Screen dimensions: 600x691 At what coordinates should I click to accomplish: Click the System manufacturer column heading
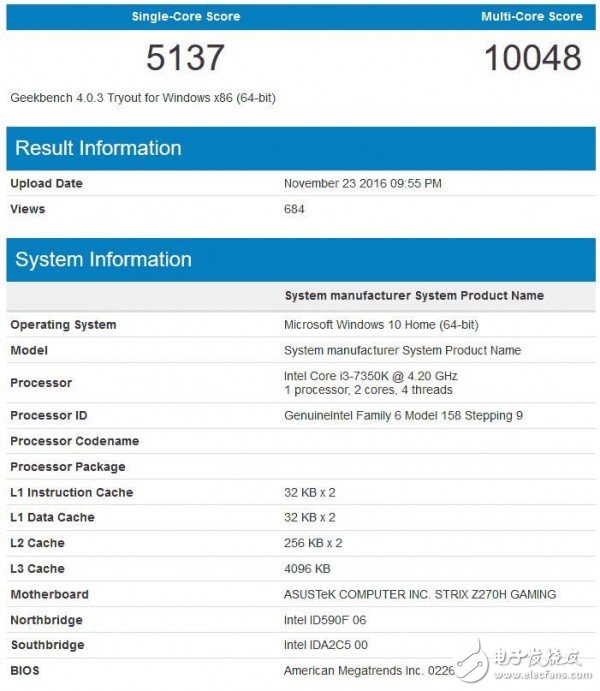point(414,296)
